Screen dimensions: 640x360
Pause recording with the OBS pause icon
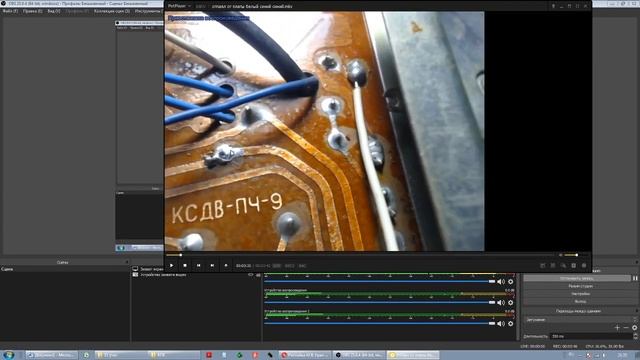[x=635, y=278]
